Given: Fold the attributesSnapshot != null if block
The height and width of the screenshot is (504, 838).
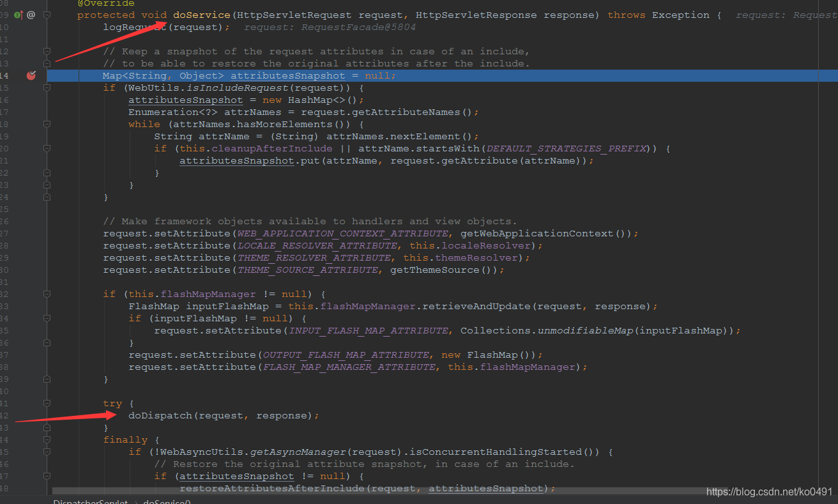Looking at the screenshot, I should (47, 476).
